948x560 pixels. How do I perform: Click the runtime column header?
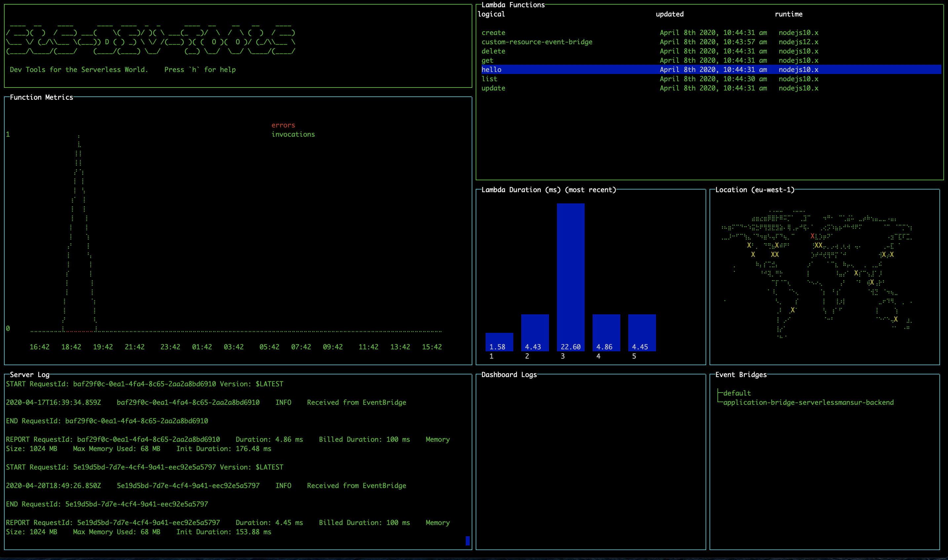coord(788,14)
